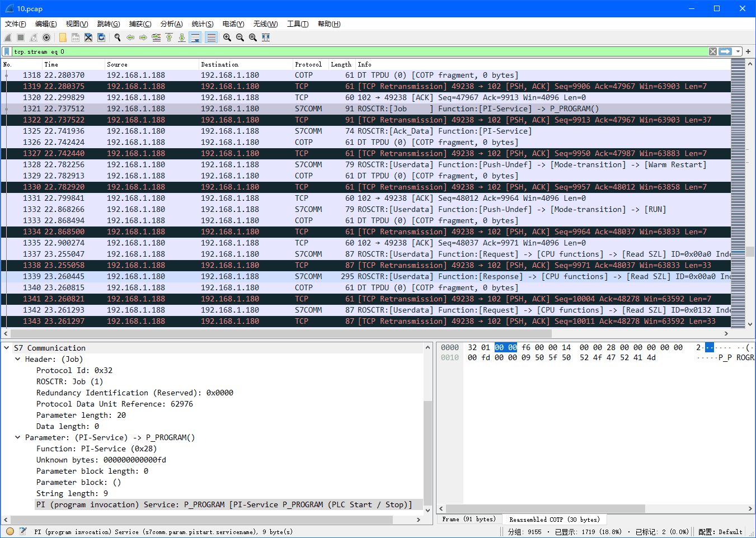Click the find packet magnifier icon
Screen dimensions: 756x538
pos(118,37)
